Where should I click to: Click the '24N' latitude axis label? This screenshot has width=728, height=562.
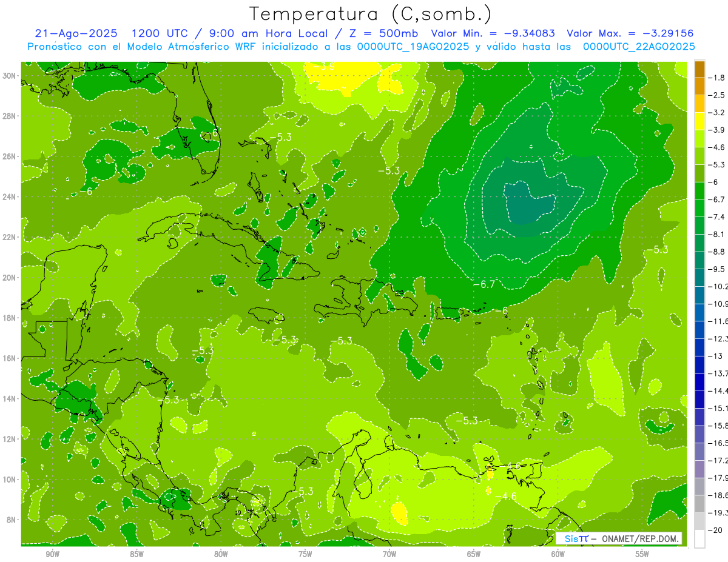click(10, 197)
